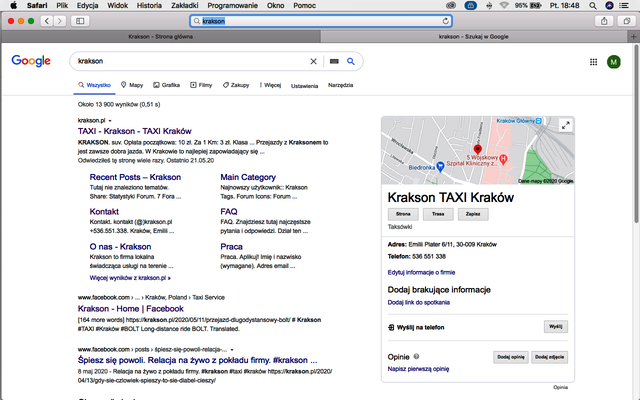Open the Recent Posts – Krakson sitelink

135,177
